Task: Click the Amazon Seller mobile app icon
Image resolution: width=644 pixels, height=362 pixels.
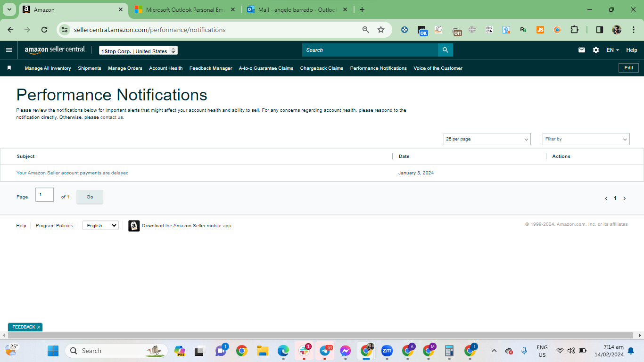Action: [134, 226]
